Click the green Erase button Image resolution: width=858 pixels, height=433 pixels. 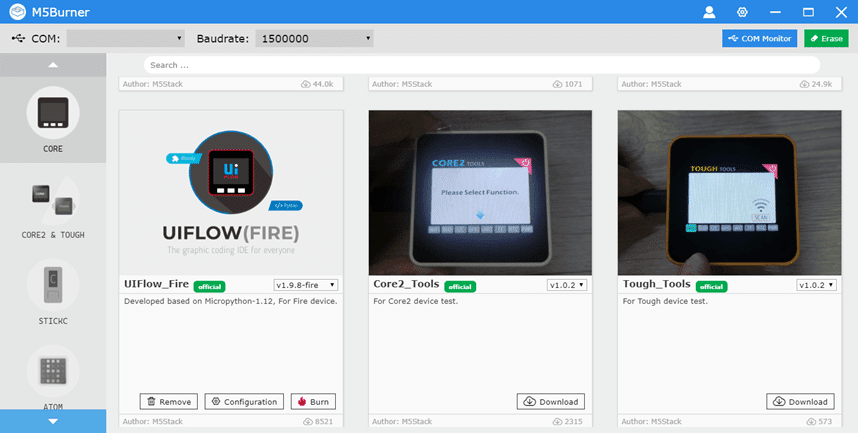[x=826, y=38]
